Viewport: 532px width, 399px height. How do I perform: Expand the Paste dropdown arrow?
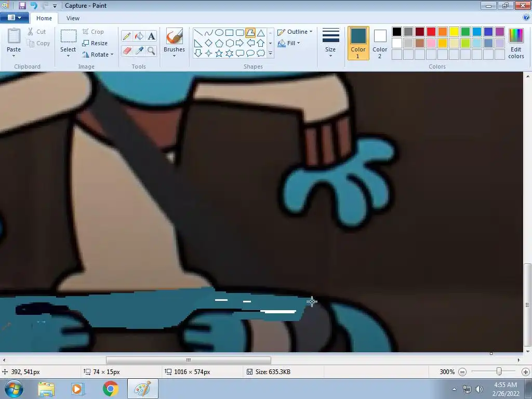coord(14,56)
